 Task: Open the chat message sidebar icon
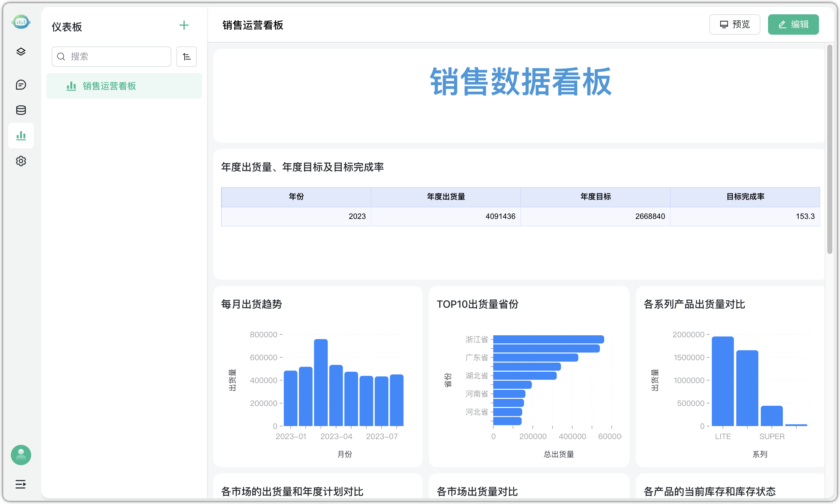point(21,85)
